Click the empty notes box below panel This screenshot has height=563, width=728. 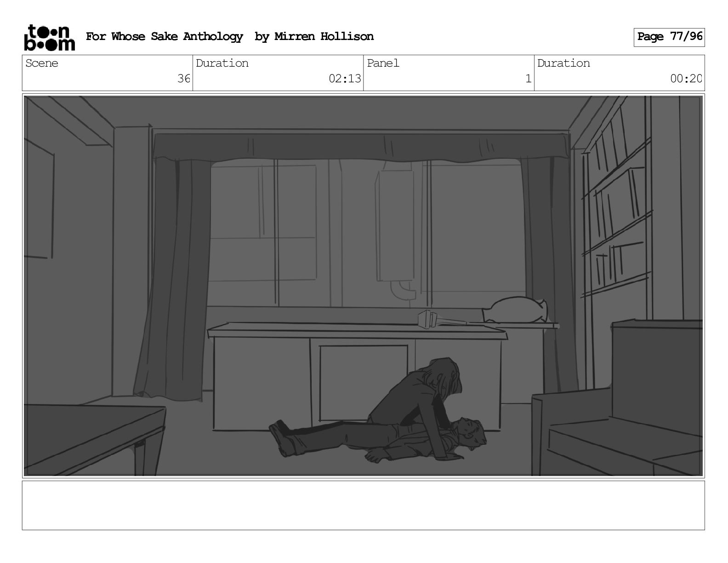363,506
